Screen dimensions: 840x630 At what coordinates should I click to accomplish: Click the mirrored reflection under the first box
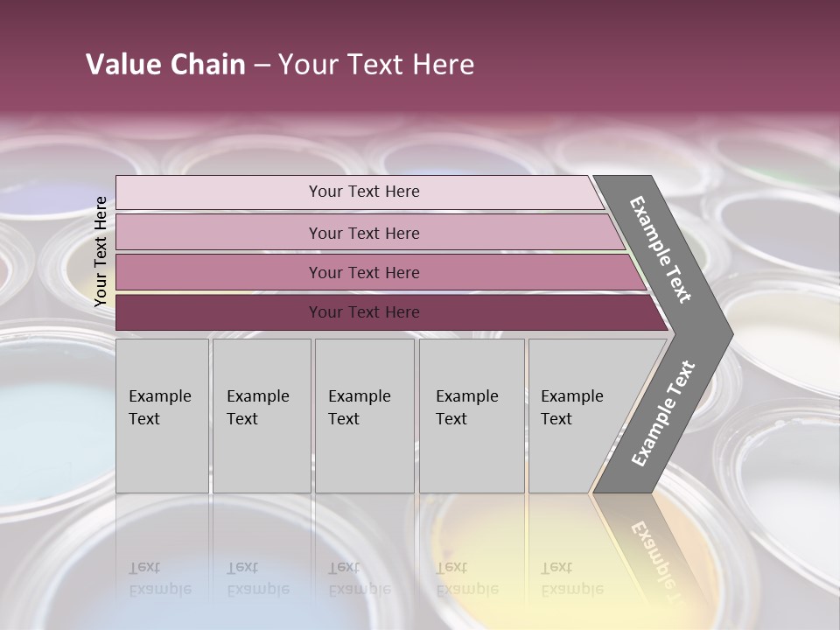point(160,579)
